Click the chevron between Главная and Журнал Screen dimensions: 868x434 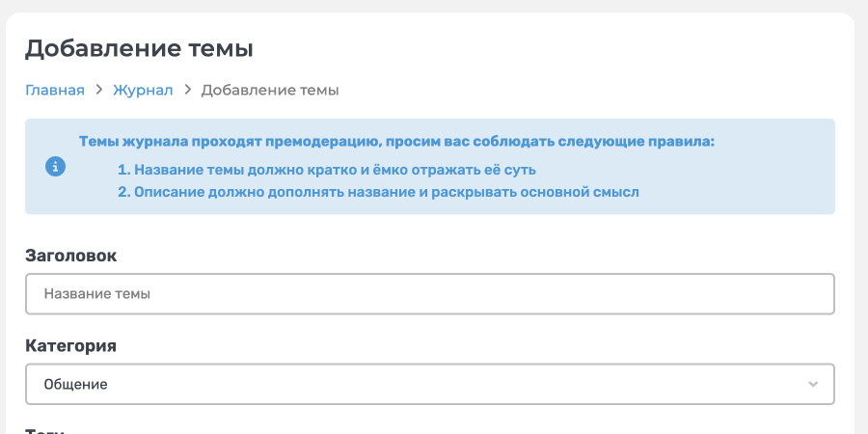point(98,91)
